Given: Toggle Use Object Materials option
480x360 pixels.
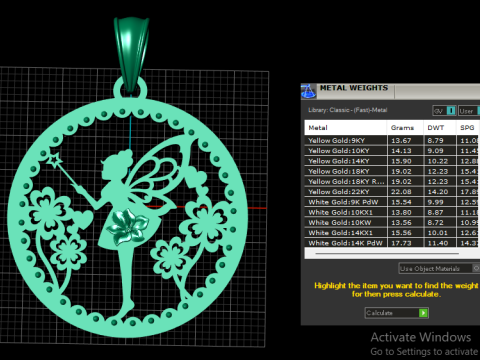Looking at the screenshot, I should pos(439,268).
